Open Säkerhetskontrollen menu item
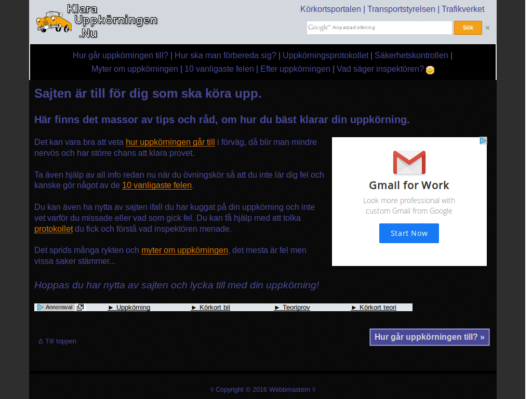This screenshot has height=399, width=532. click(411, 55)
